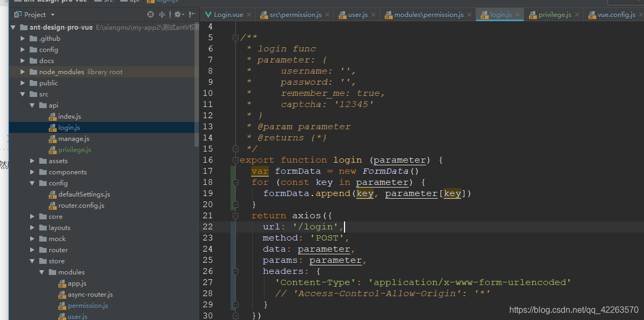Expand the router folder
The width and height of the screenshot is (644, 320).
[x=32, y=250]
